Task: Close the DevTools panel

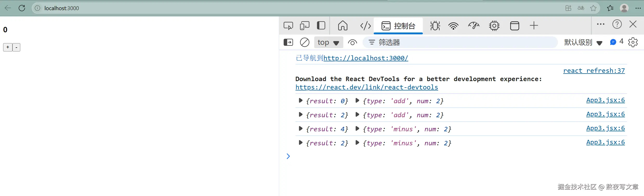Action: pos(633,24)
